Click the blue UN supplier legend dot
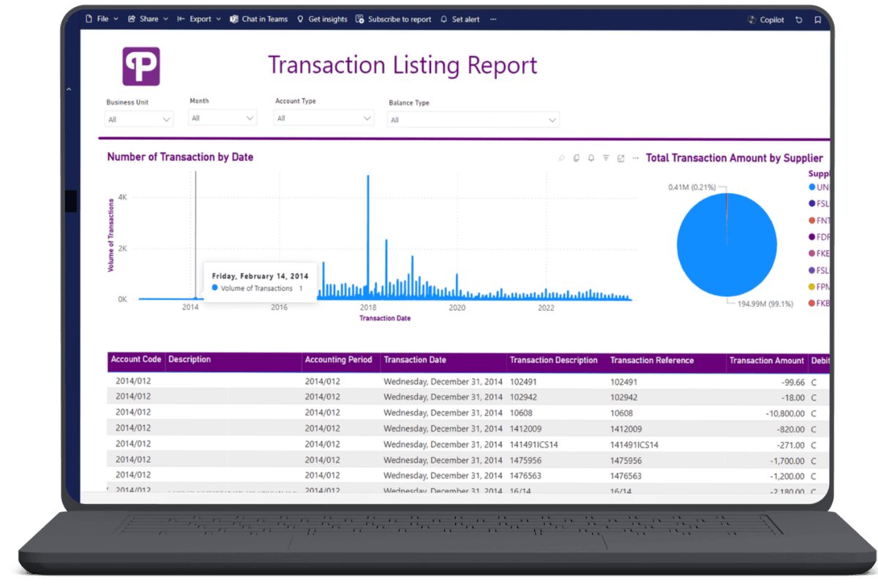Screen dimensions: 878x588 tap(812, 188)
